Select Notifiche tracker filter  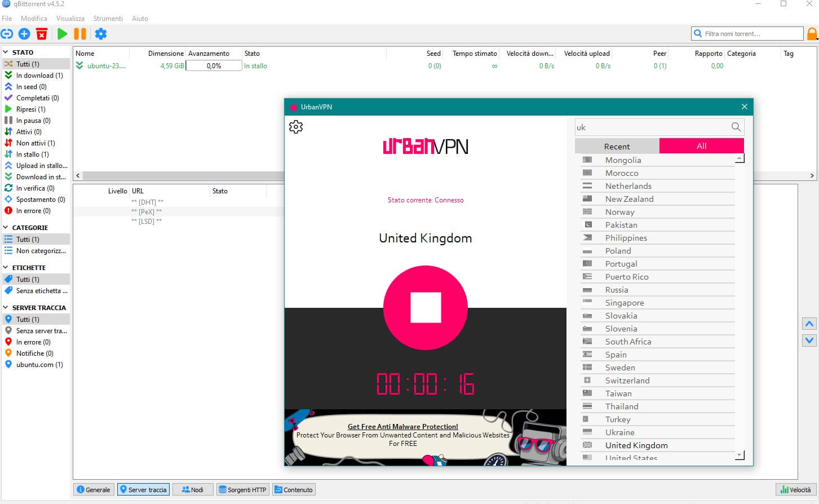[x=36, y=353]
